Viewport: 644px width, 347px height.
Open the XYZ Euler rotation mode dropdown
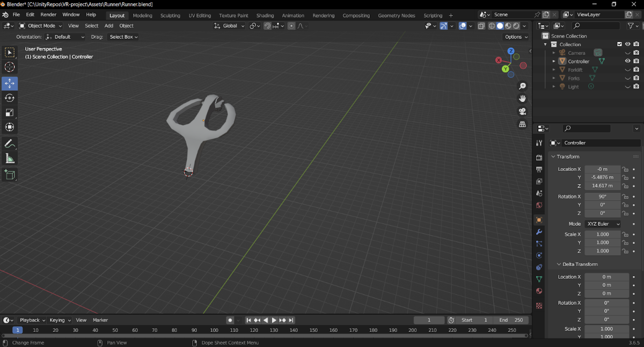coord(603,224)
